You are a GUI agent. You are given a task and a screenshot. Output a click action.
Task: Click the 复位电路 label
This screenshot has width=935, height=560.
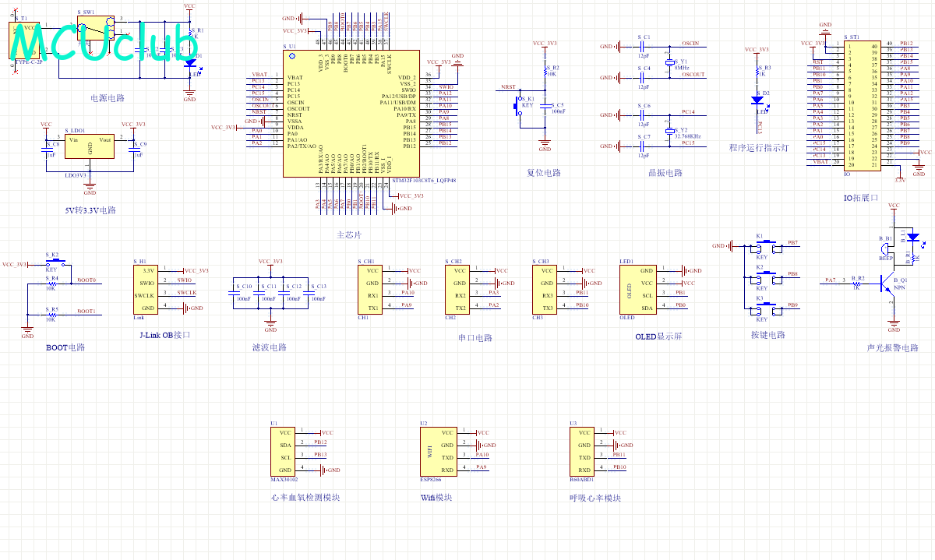pos(544,173)
